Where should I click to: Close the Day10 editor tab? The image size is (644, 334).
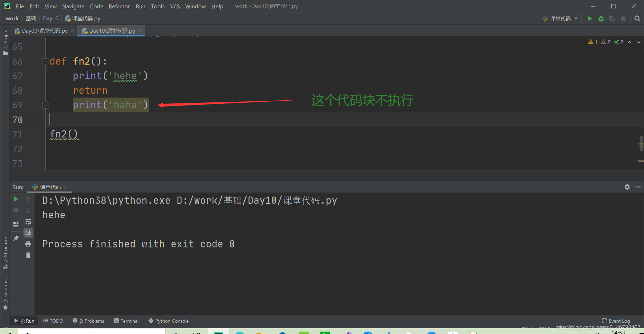click(x=140, y=31)
